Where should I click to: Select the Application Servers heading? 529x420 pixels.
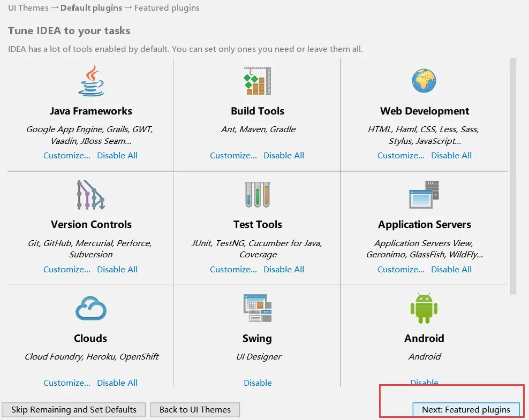coord(425,225)
